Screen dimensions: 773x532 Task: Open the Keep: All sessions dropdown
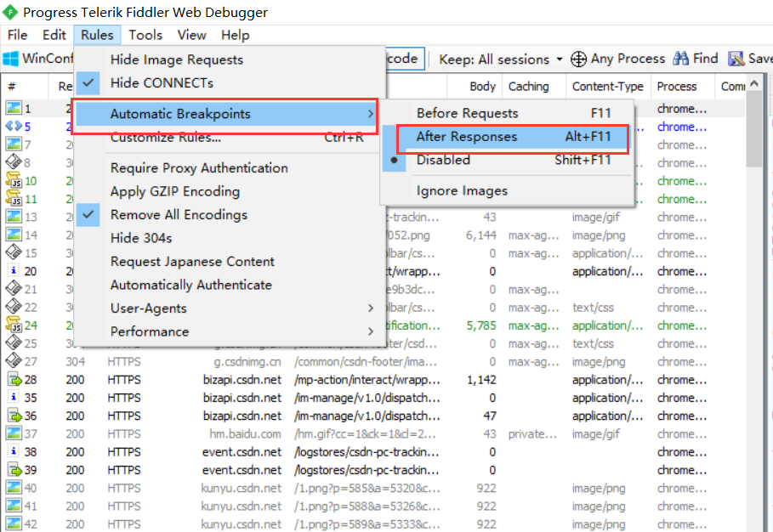[500, 59]
